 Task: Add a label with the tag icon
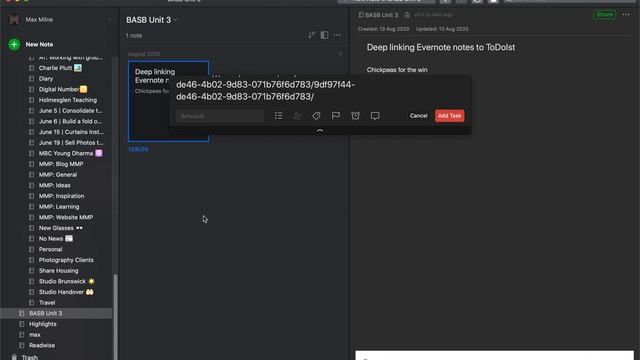(316, 116)
